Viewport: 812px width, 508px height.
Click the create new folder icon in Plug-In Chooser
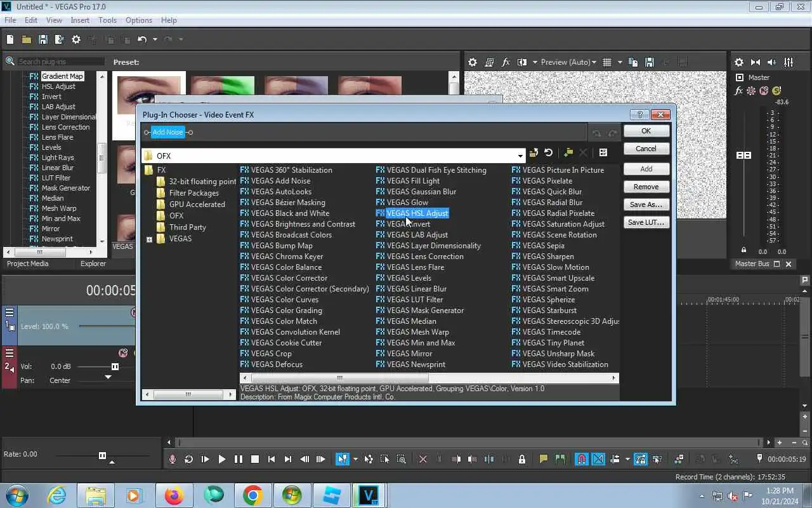pyautogui.click(x=568, y=153)
